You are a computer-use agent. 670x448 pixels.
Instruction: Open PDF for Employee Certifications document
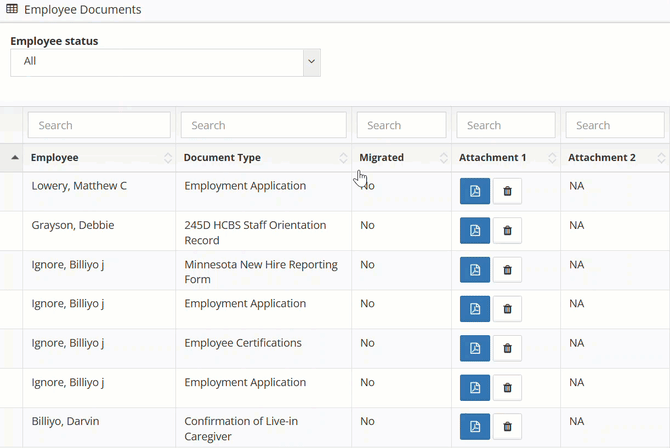tap(474, 348)
